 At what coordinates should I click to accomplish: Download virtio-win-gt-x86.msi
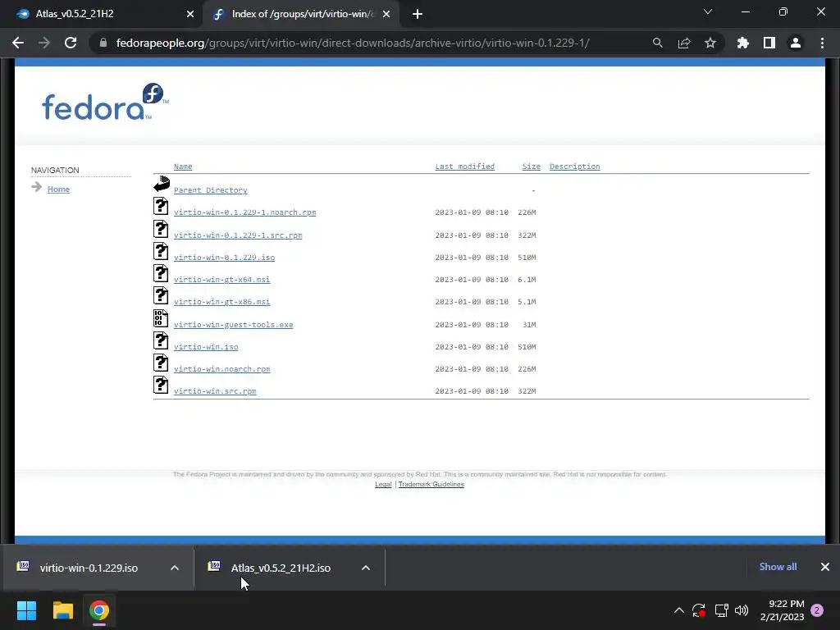point(221,302)
